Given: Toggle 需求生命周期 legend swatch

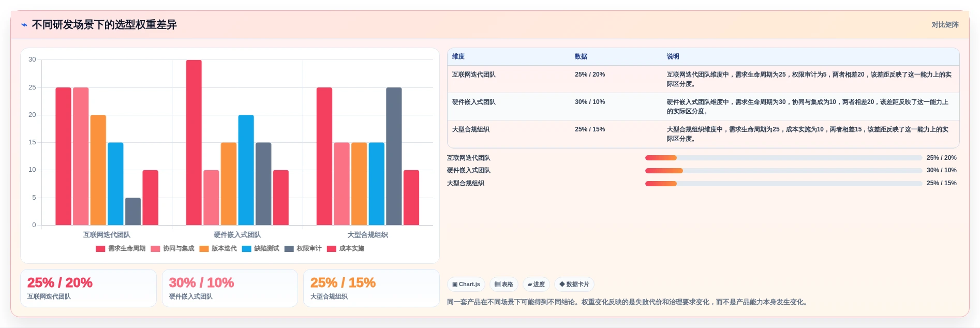Looking at the screenshot, I should pos(100,249).
